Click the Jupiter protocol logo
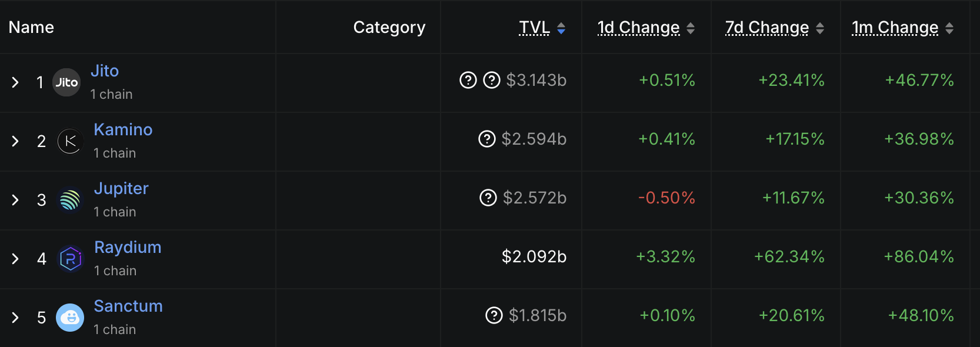Image resolution: width=980 pixels, height=347 pixels. click(70, 200)
